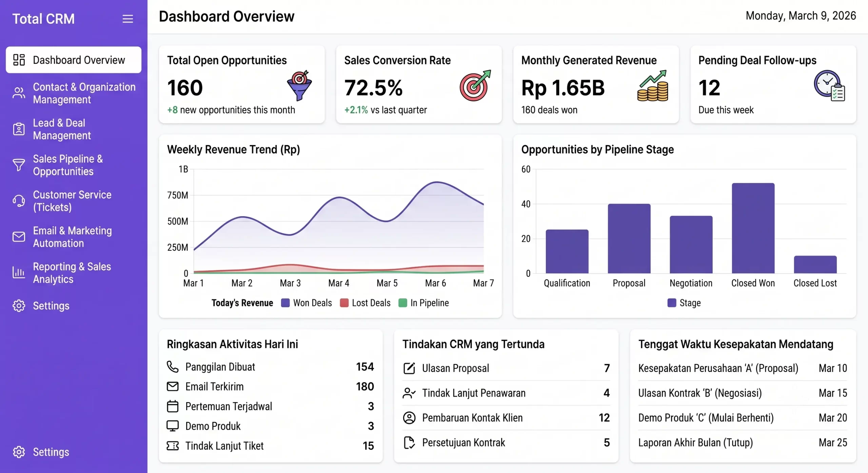
Task: Click the Dashboard Overview grid icon
Action: (x=19, y=60)
